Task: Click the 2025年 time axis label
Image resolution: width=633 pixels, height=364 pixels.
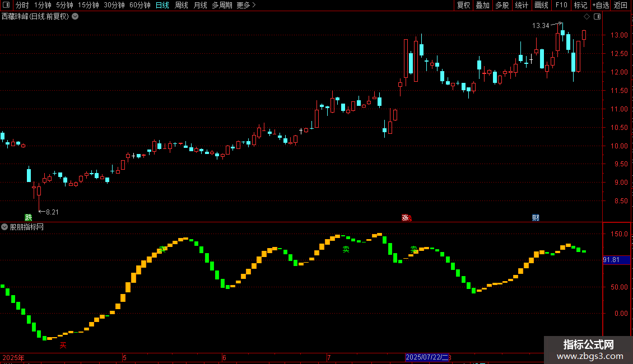Action: (13, 357)
